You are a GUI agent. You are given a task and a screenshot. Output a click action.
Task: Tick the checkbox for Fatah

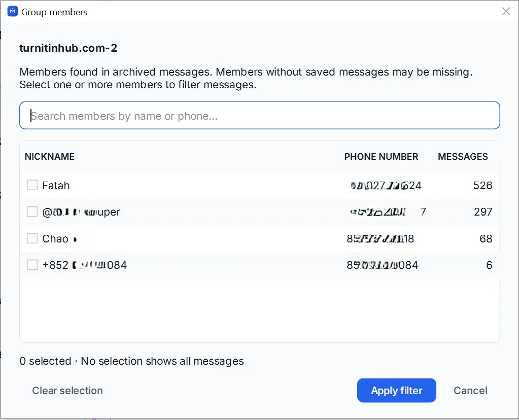coord(32,185)
